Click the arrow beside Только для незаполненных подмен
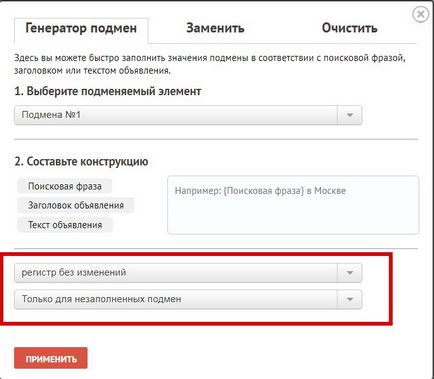 pos(350,299)
